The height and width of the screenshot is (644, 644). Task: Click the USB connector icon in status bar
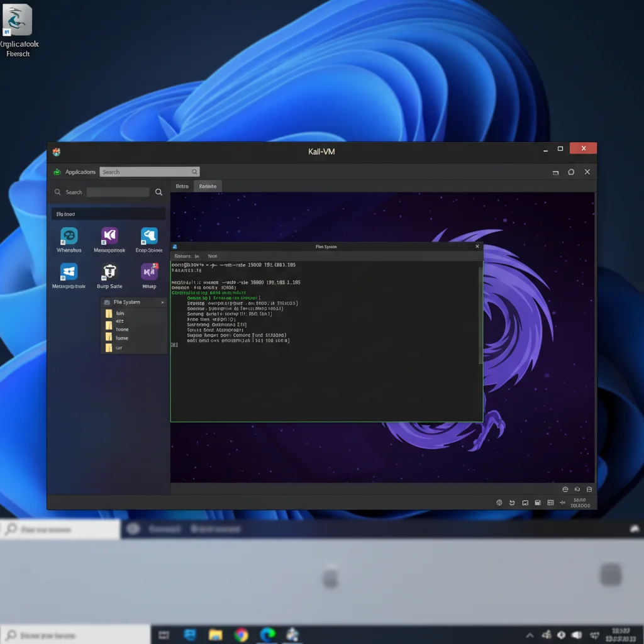tap(562, 502)
